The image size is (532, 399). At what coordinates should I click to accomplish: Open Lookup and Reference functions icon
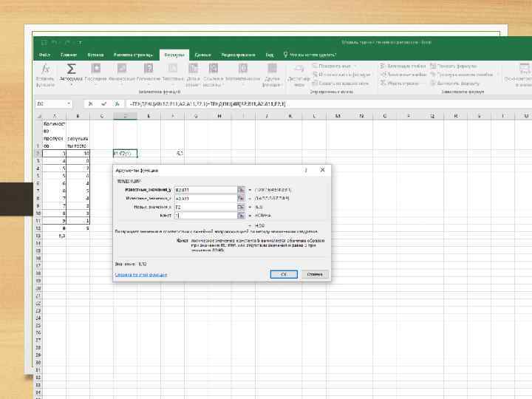pyautogui.click(x=213, y=69)
